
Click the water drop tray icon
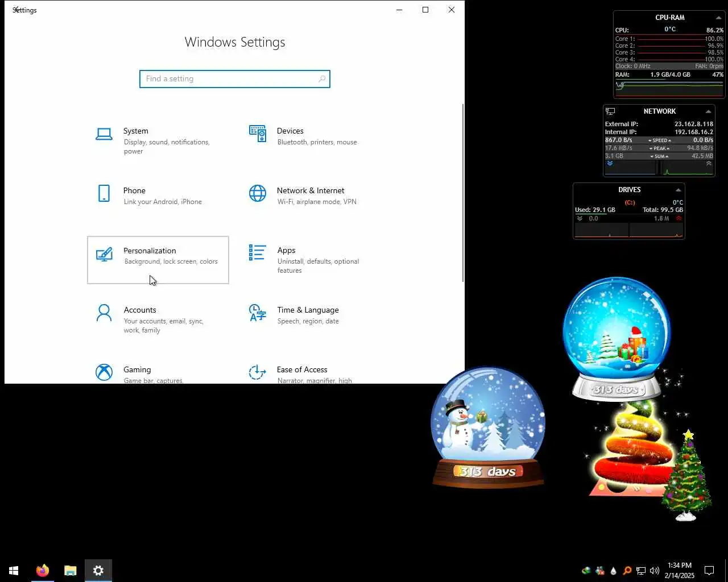[x=614, y=571]
